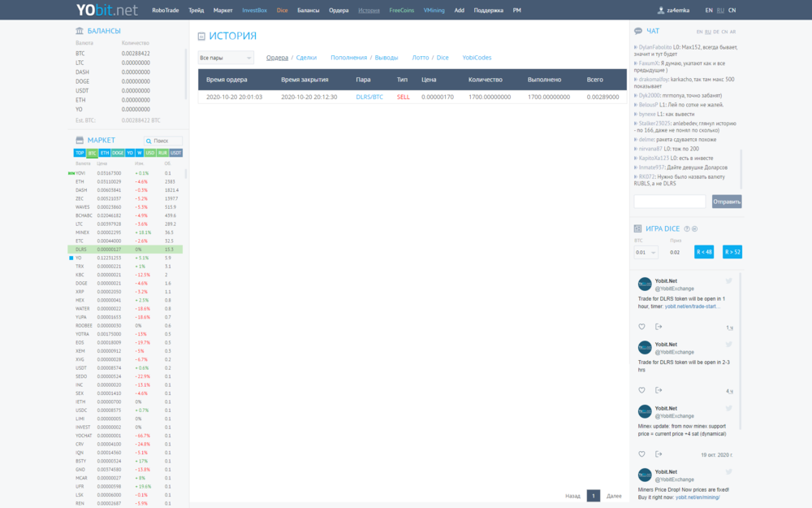Go to the Назад previous page link
The width and height of the screenshot is (812, 508).
point(572,496)
